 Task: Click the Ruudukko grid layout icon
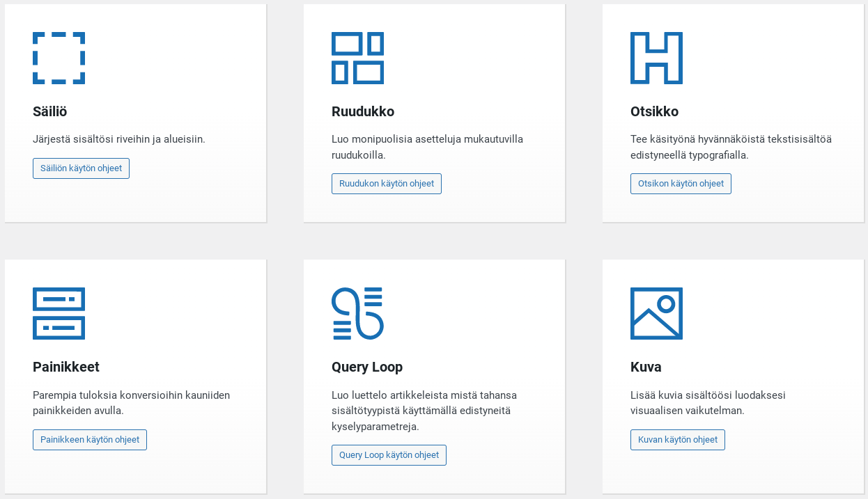357,58
